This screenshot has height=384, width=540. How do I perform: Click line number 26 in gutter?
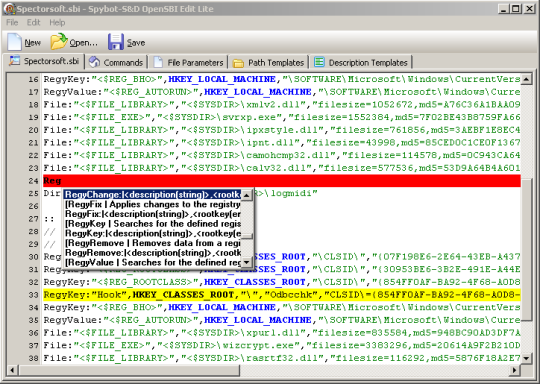[33, 206]
